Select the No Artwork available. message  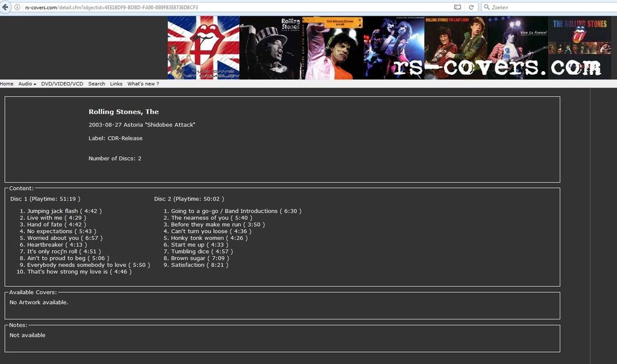39,302
